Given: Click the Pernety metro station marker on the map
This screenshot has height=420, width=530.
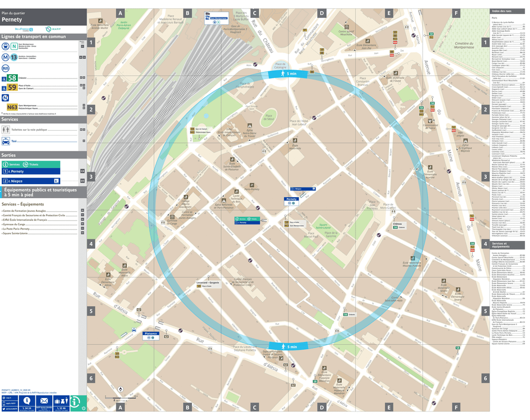Looking at the screenshot, I should [x=290, y=202].
